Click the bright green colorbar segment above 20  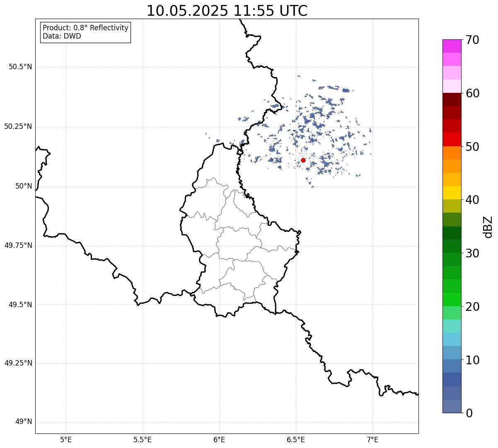pos(452,299)
